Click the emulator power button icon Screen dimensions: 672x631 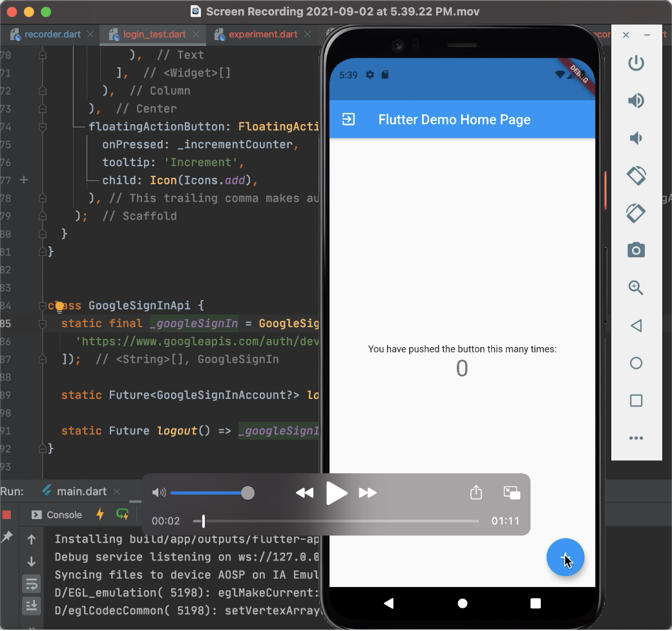coord(636,63)
